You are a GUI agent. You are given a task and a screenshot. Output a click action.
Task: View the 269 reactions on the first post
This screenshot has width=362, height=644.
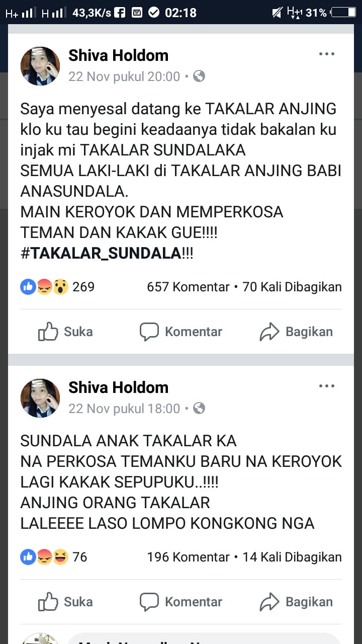pyautogui.click(x=57, y=287)
